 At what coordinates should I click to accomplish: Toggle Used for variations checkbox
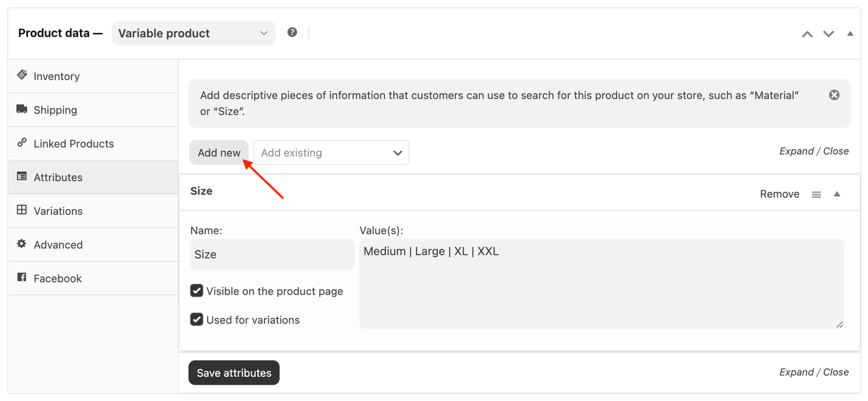(197, 320)
